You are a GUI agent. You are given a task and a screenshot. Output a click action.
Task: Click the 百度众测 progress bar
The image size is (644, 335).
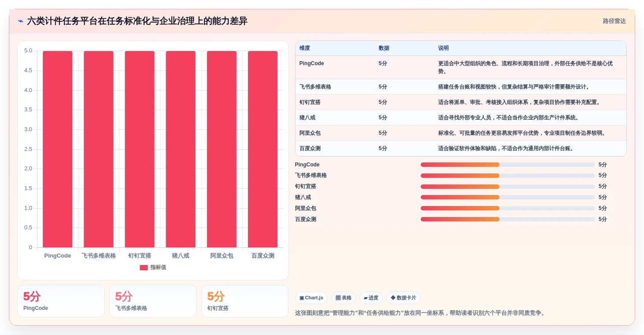507,219
